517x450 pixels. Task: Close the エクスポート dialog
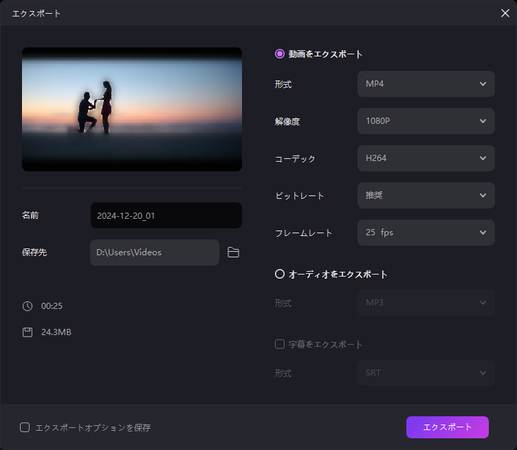click(505, 13)
